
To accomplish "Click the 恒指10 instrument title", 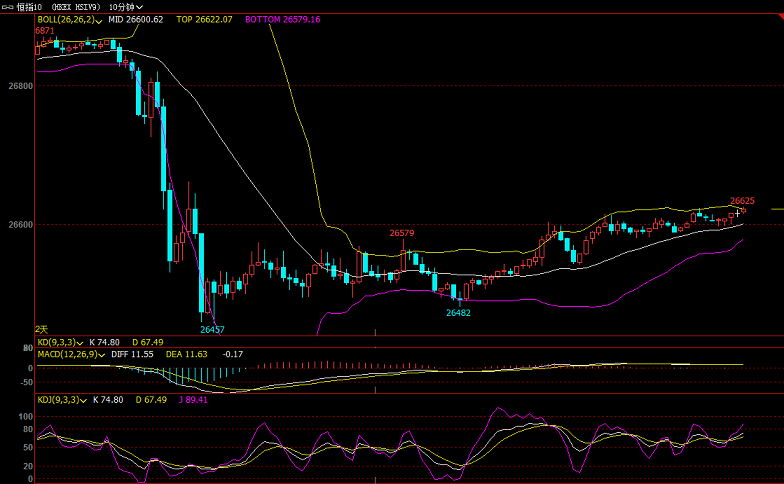I will coord(31,6).
